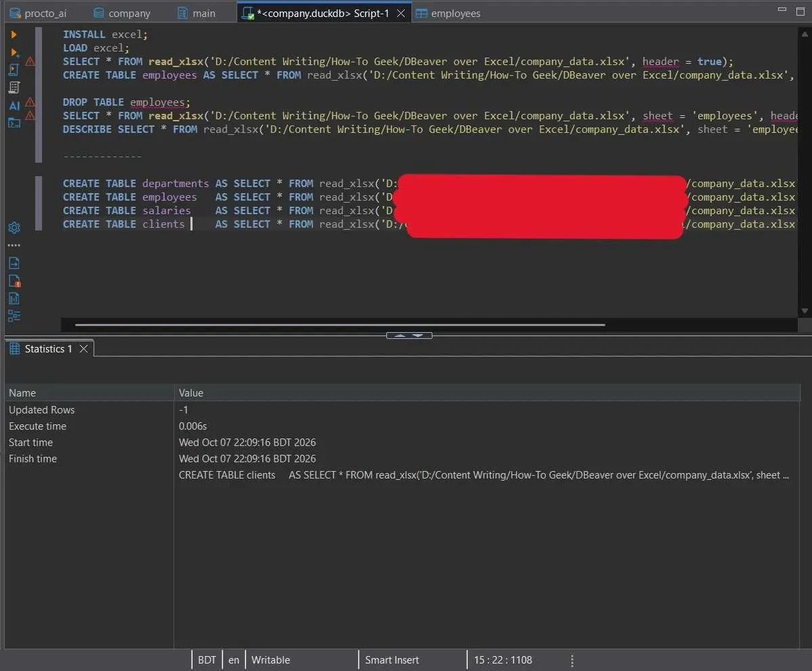This screenshot has width=812, height=671.
Task: Toggle the Writable status indicator
Action: pos(270,660)
